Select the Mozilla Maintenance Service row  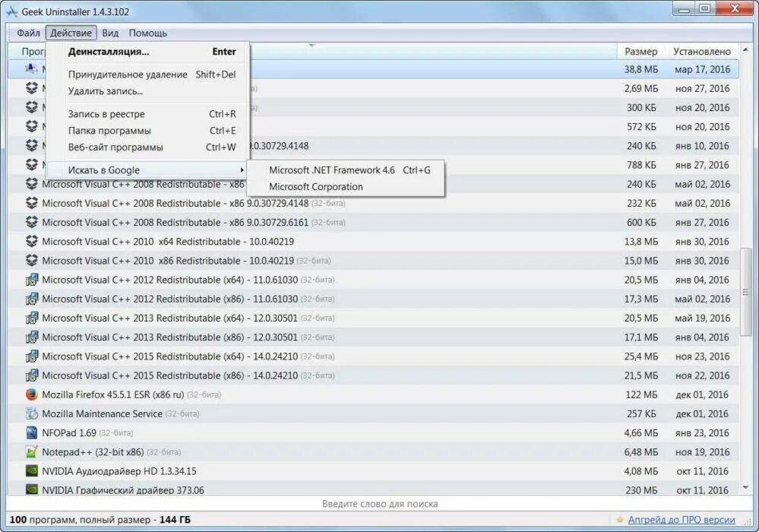pyautogui.click(x=373, y=414)
